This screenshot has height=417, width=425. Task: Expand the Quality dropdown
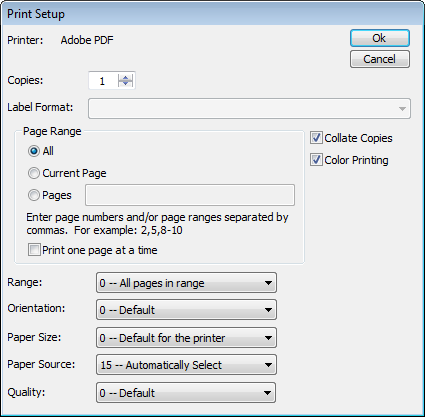[x=186, y=393]
